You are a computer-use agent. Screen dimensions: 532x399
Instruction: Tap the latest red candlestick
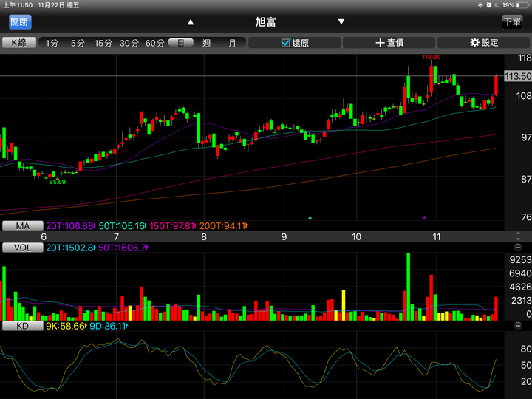click(x=496, y=85)
